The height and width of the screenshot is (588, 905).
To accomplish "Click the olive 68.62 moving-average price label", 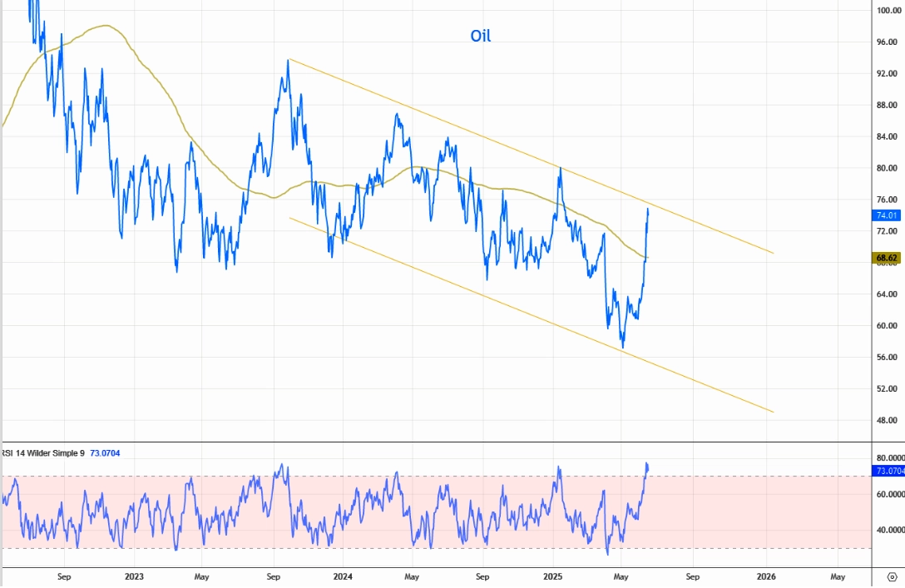I will click(886, 258).
